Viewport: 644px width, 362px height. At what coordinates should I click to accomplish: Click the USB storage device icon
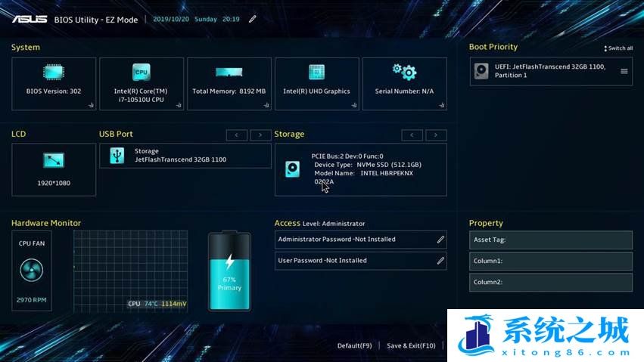117,156
